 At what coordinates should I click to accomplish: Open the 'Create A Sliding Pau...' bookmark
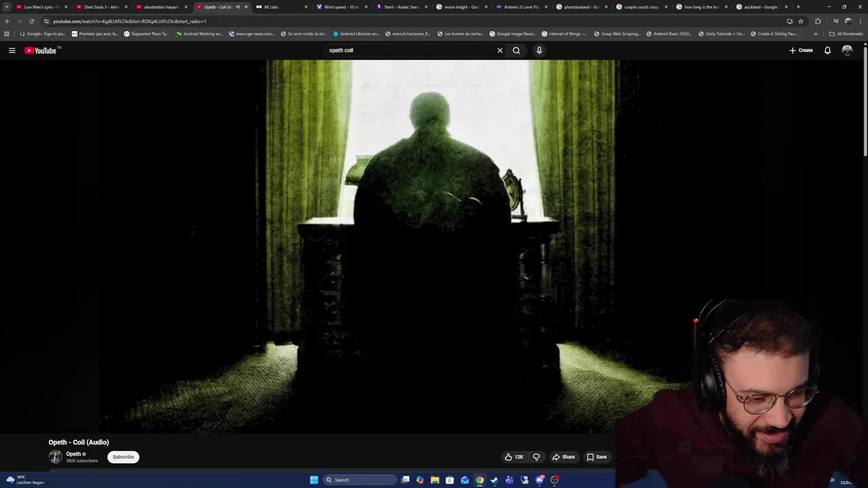point(774,33)
